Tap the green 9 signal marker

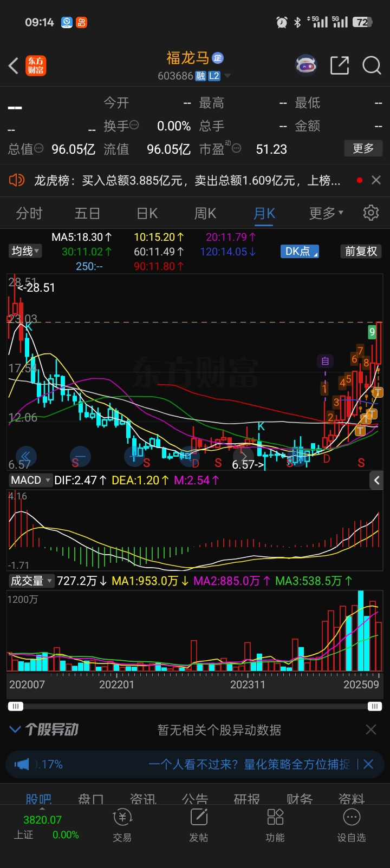pos(372,332)
